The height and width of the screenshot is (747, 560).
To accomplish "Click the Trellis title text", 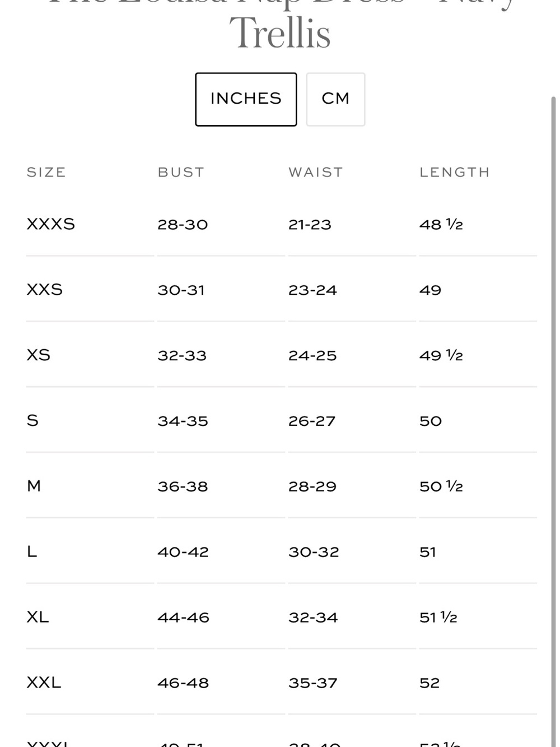I will (280, 33).
